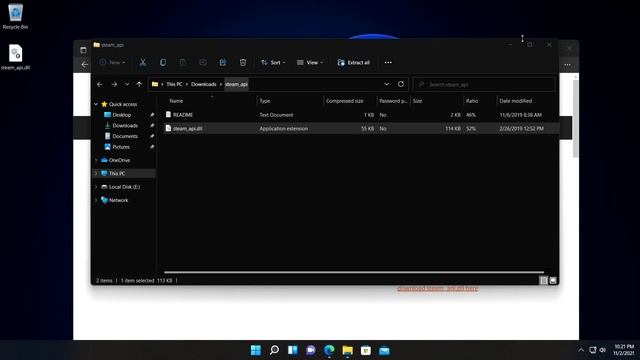Select OneDrive in the navigation pane
The height and width of the screenshot is (360, 640).
tap(119, 160)
